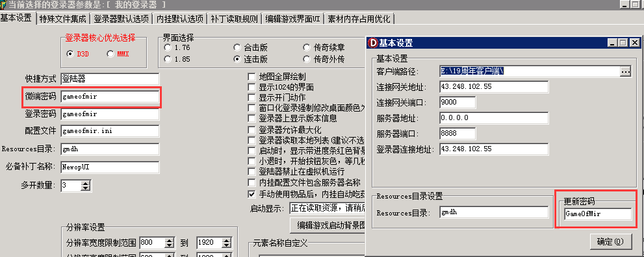Image resolution: width=644 pixels, height=257 pixels.
Task: Switch to the 基本设置 tab
Action: click(x=17, y=18)
